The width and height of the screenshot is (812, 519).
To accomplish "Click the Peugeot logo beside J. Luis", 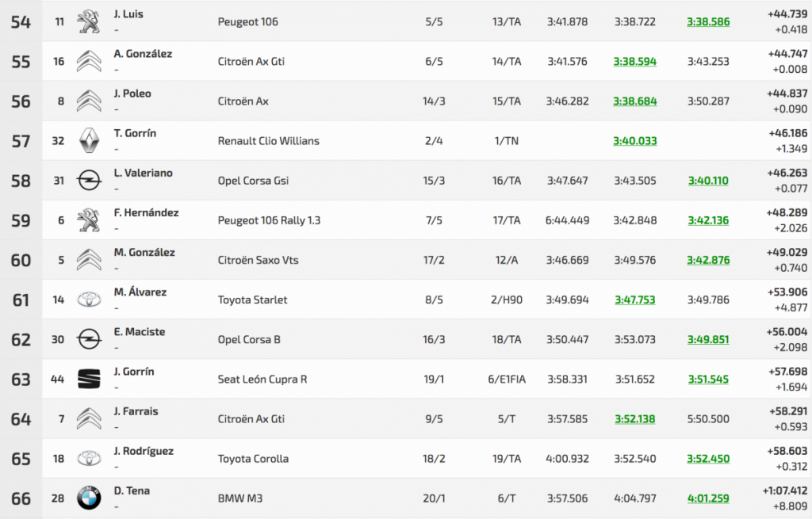I will (x=89, y=22).
